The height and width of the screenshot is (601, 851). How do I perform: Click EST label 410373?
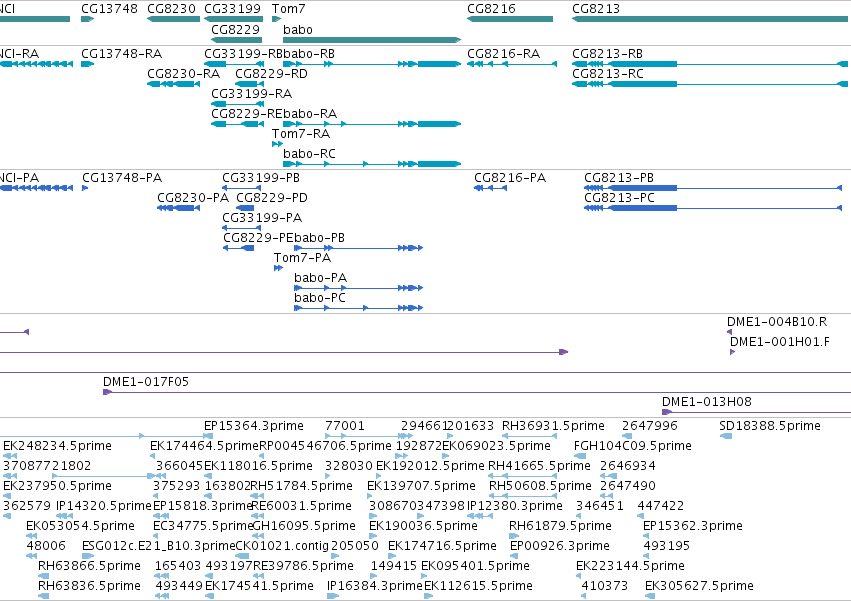pos(605,586)
